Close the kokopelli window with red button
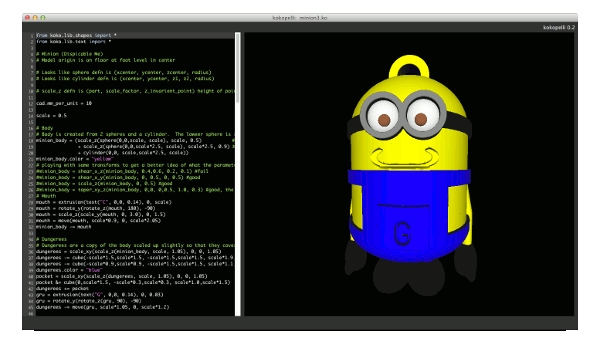Screen dimensions: 600x360 click(27, 18)
